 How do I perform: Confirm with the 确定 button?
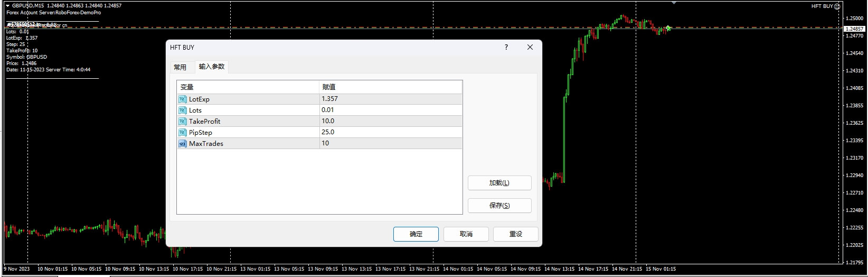[x=416, y=234]
